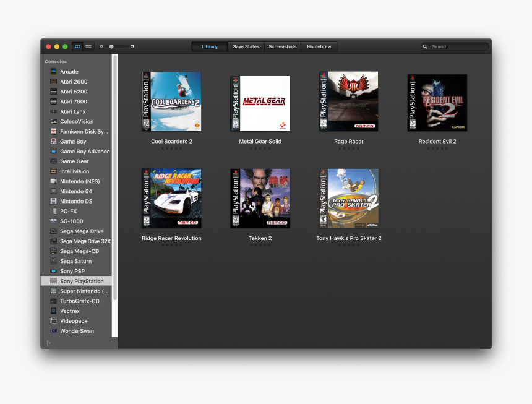The image size is (532, 404).
Task: Click the Rage Racer game title
Action: pyautogui.click(x=349, y=142)
